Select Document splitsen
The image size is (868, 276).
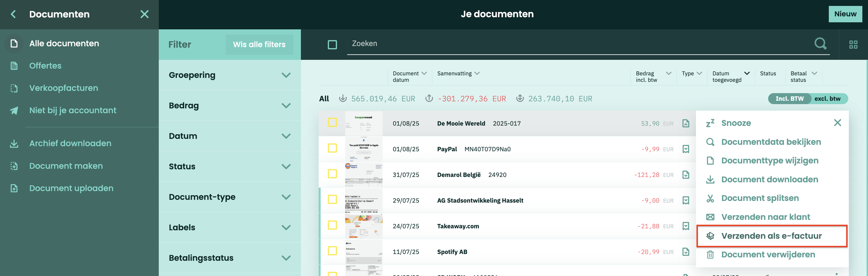pos(760,198)
